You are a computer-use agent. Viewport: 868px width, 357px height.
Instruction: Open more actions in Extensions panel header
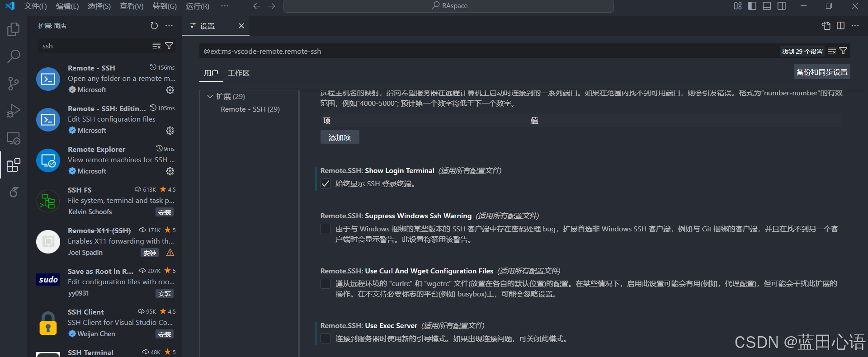tap(169, 26)
